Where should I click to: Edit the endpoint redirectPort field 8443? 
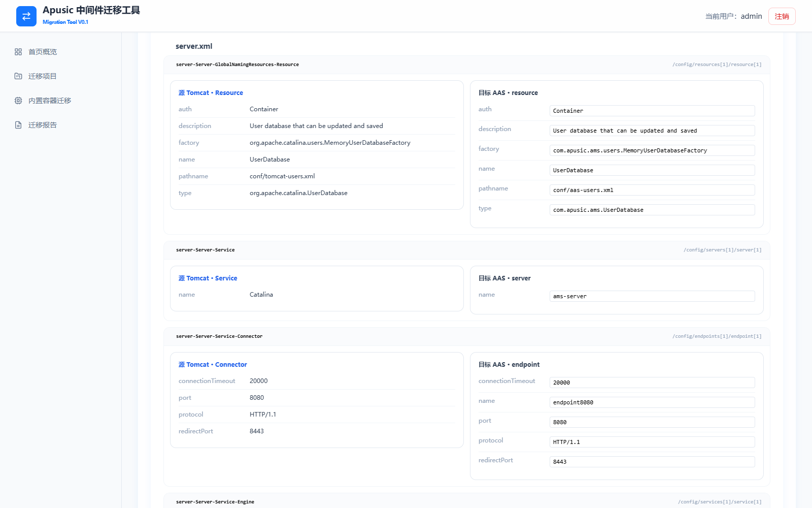[x=652, y=462]
